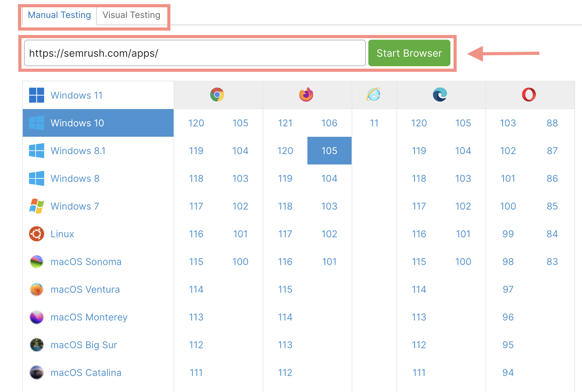Click the Firefox browser icon
582x392 pixels.
306,95
